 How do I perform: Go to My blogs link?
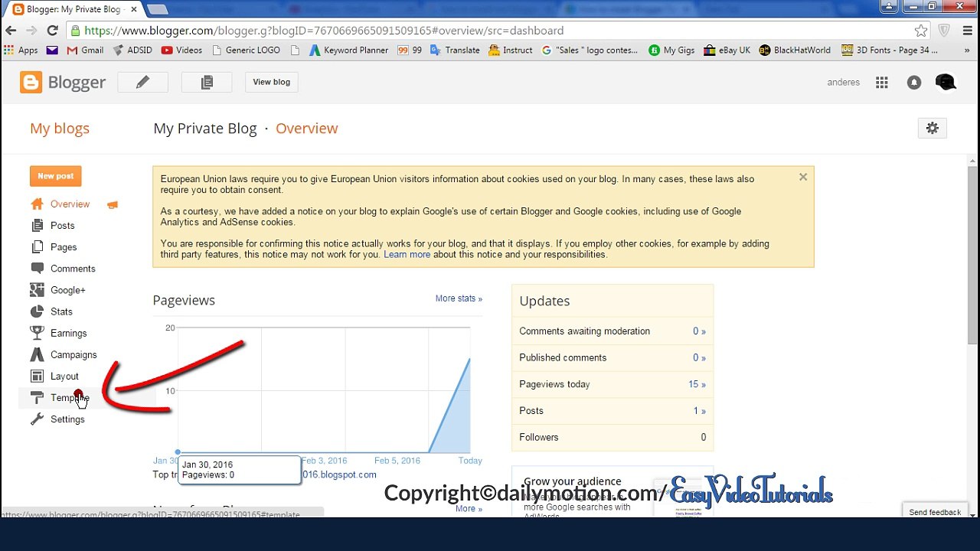pyautogui.click(x=60, y=129)
